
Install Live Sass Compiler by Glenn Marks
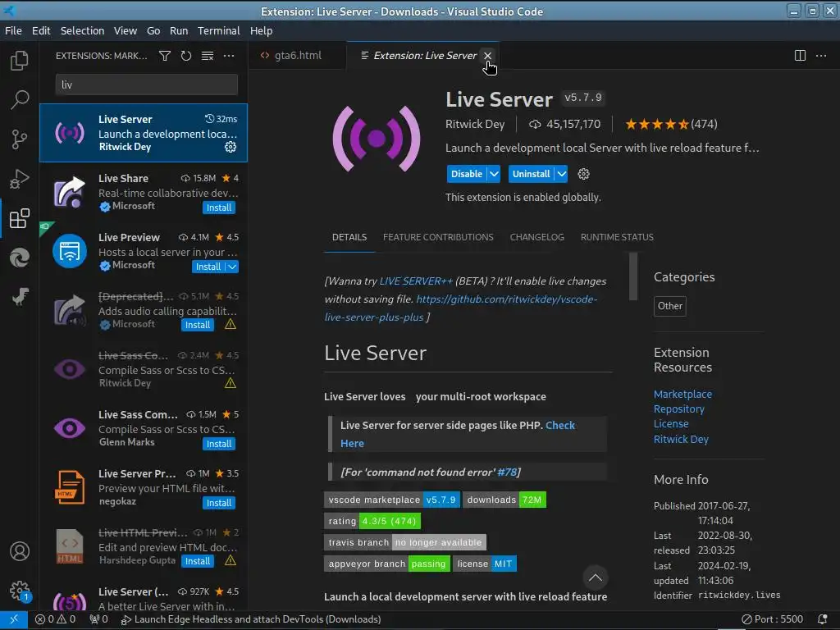pyautogui.click(x=219, y=444)
